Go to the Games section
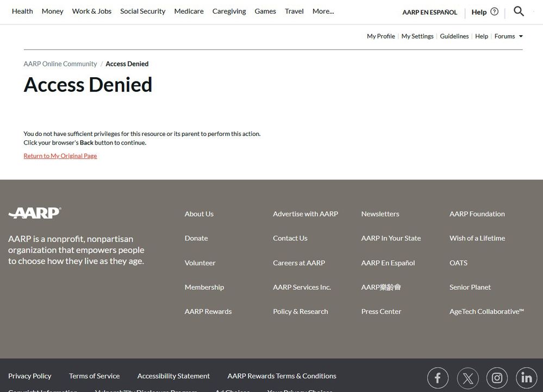Screen dimensions: 543x392 tap(265, 11)
